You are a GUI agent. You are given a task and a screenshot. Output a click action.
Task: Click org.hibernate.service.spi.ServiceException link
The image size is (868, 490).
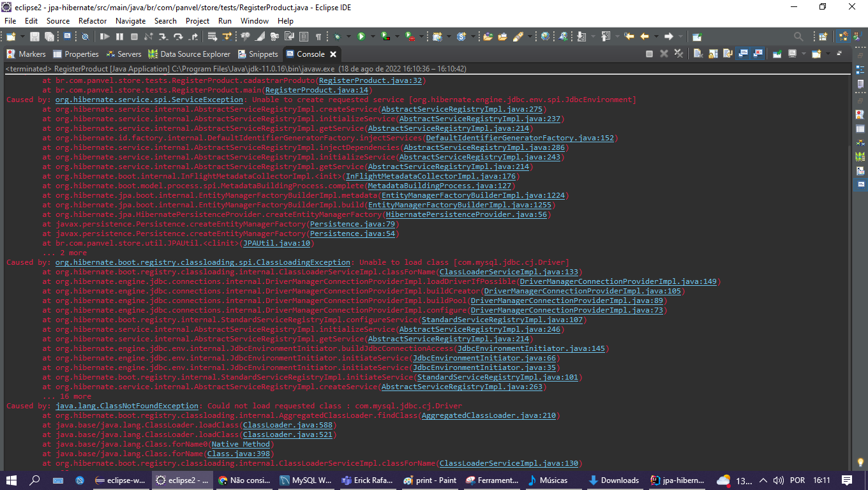[x=149, y=100]
